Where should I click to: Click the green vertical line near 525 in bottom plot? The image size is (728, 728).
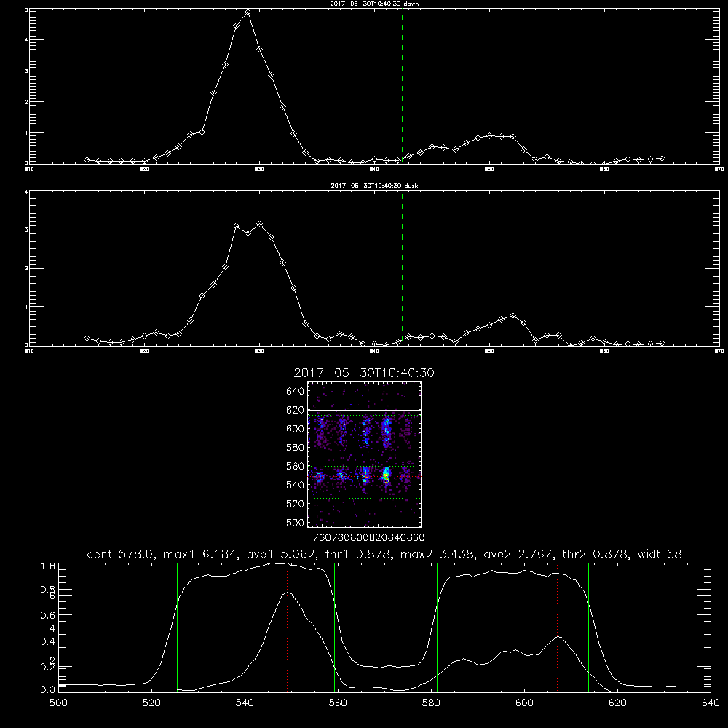[177, 628]
